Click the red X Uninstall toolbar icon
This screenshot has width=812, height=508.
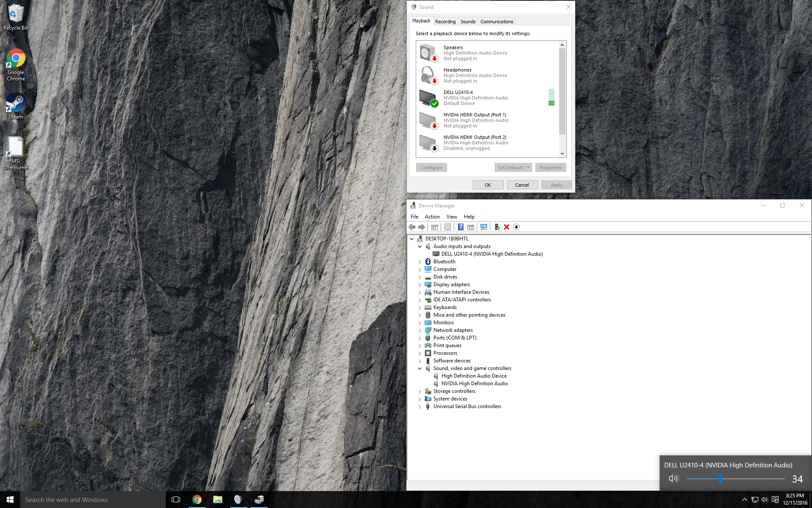[507, 227]
